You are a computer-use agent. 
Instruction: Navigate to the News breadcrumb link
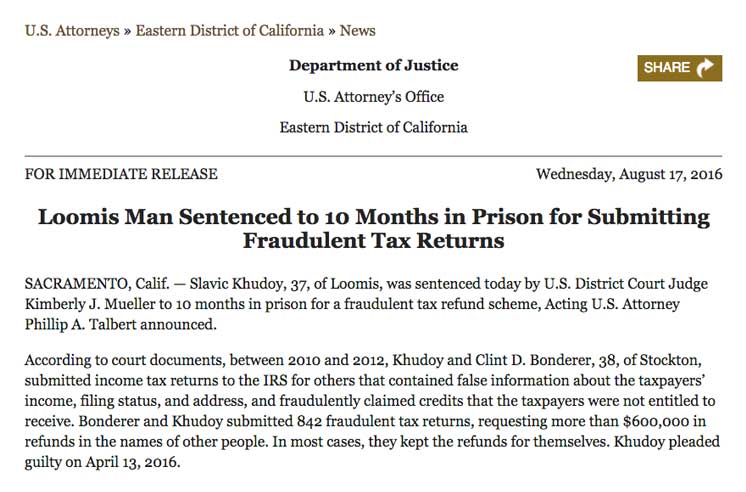[358, 31]
